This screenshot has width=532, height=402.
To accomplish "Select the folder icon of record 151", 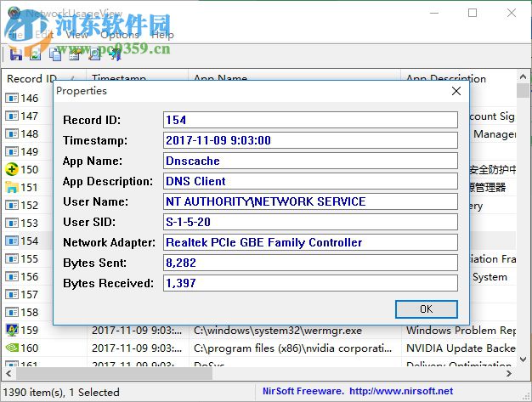I will 12,187.
